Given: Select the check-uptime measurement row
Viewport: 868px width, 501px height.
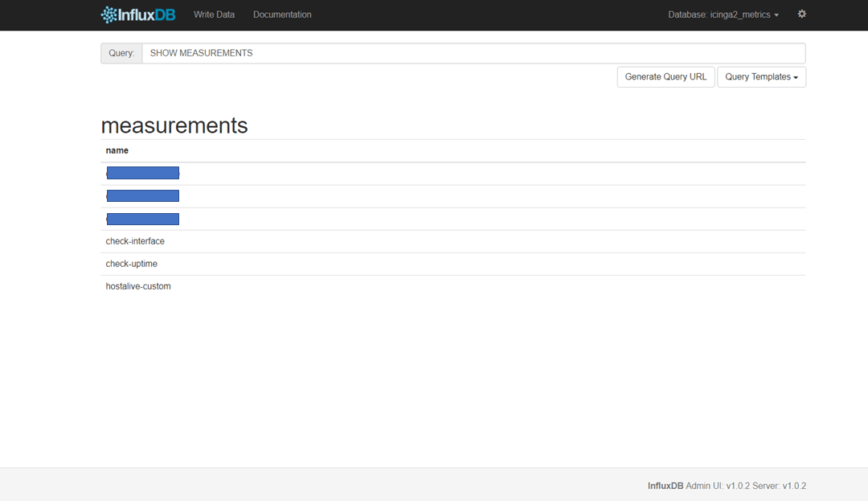Looking at the screenshot, I should pos(452,264).
